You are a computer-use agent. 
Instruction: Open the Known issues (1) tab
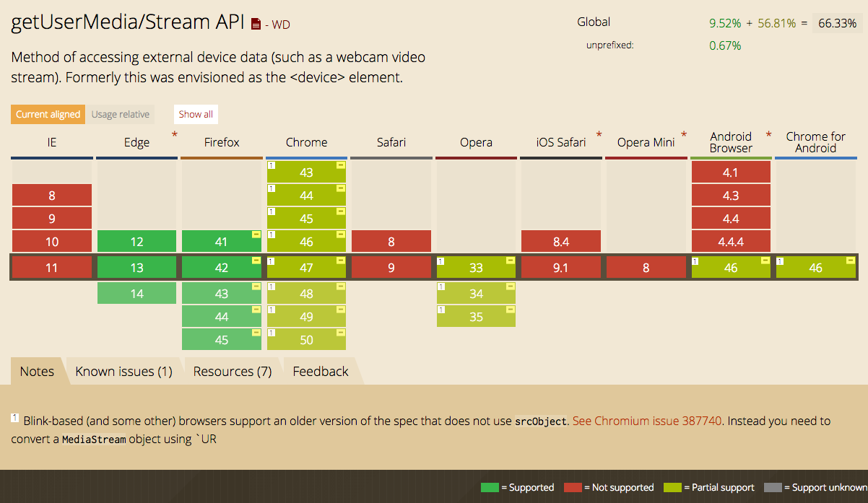coord(123,371)
